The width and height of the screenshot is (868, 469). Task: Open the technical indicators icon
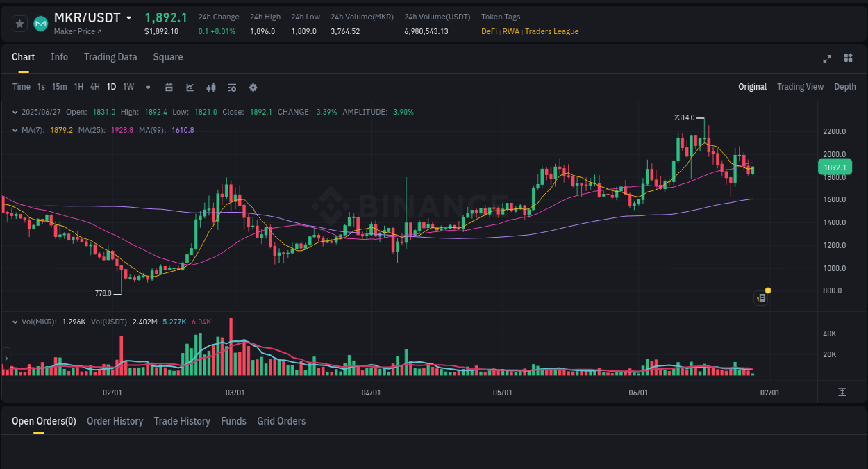pos(210,87)
